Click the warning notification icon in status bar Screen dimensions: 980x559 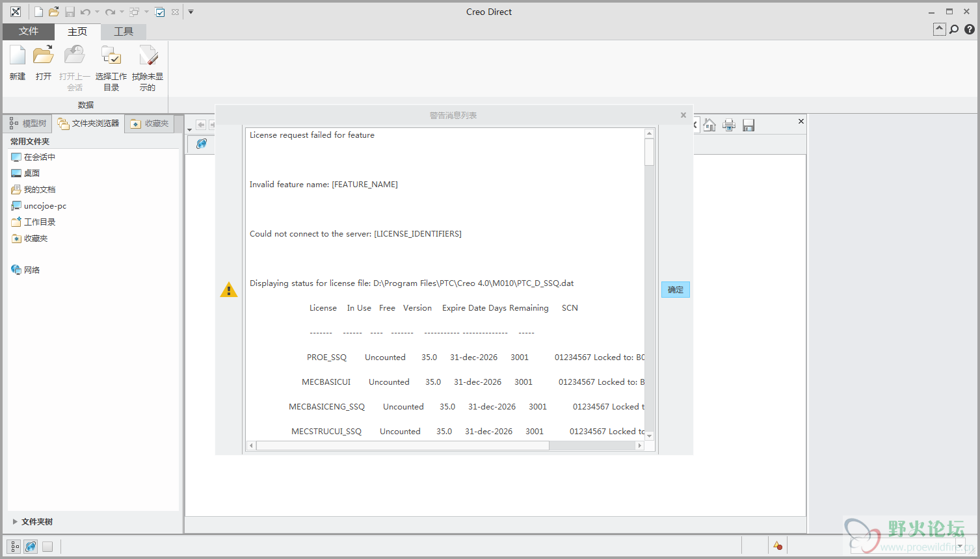[777, 545]
